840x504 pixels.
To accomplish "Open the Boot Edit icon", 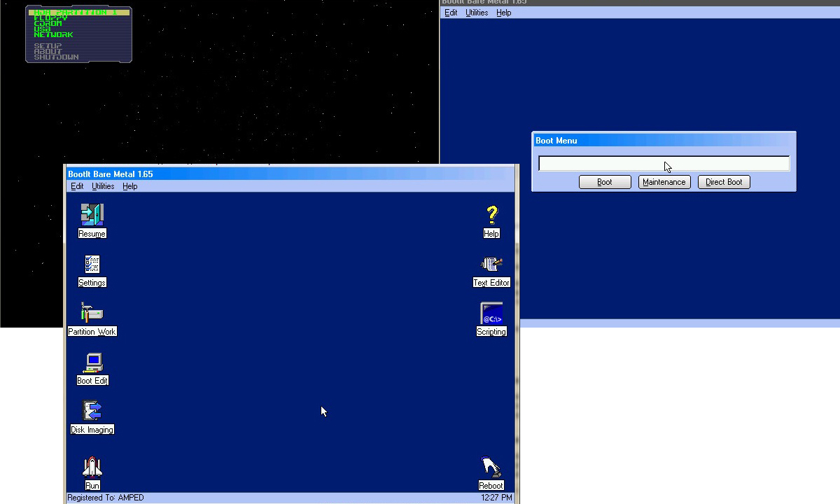I will coord(92,363).
